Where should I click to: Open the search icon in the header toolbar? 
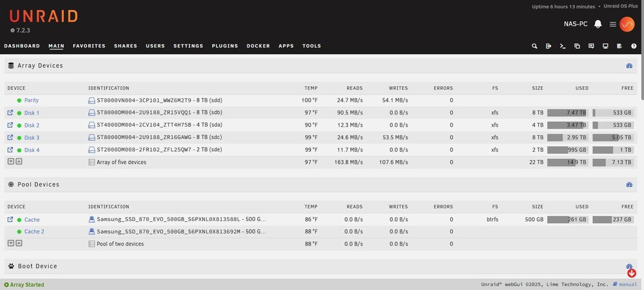tap(535, 46)
